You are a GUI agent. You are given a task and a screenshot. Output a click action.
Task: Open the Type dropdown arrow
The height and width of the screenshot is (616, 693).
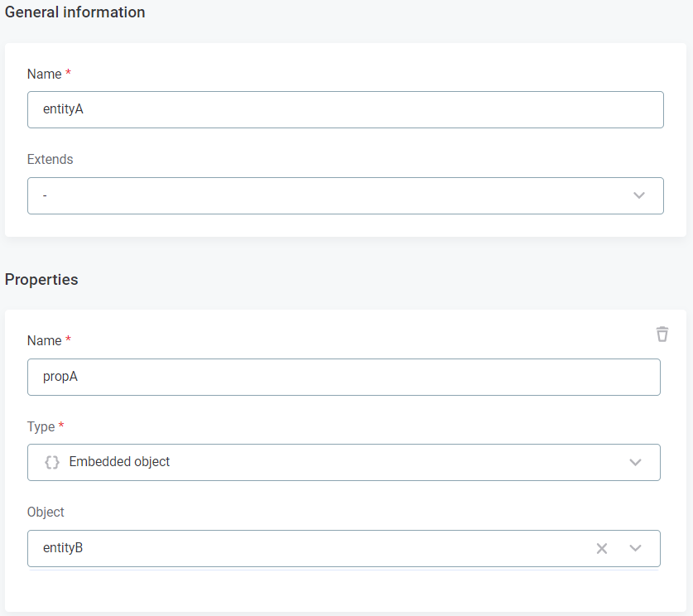point(635,462)
